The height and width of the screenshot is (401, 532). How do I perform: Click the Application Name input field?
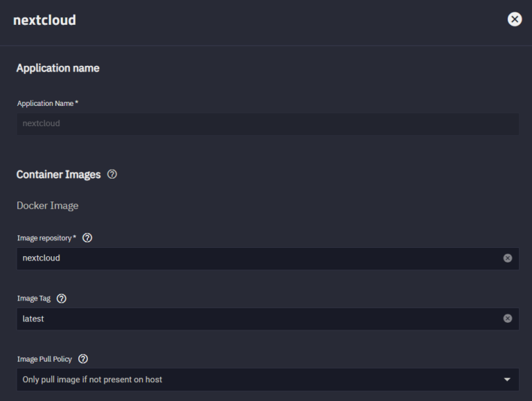[x=267, y=124]
